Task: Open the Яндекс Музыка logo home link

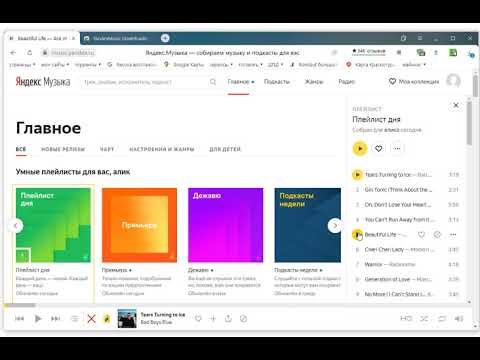Action: (x=43, y=82)
